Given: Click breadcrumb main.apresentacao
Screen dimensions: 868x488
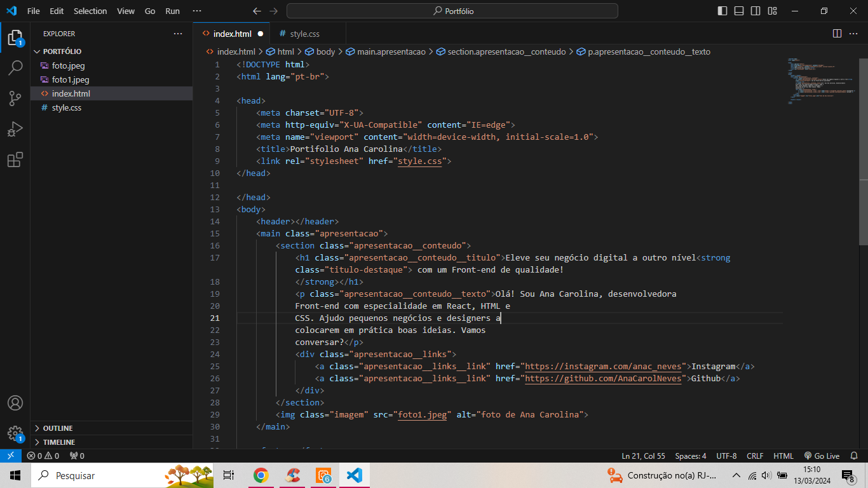Looking at the screenshot, I should [385, 51].
